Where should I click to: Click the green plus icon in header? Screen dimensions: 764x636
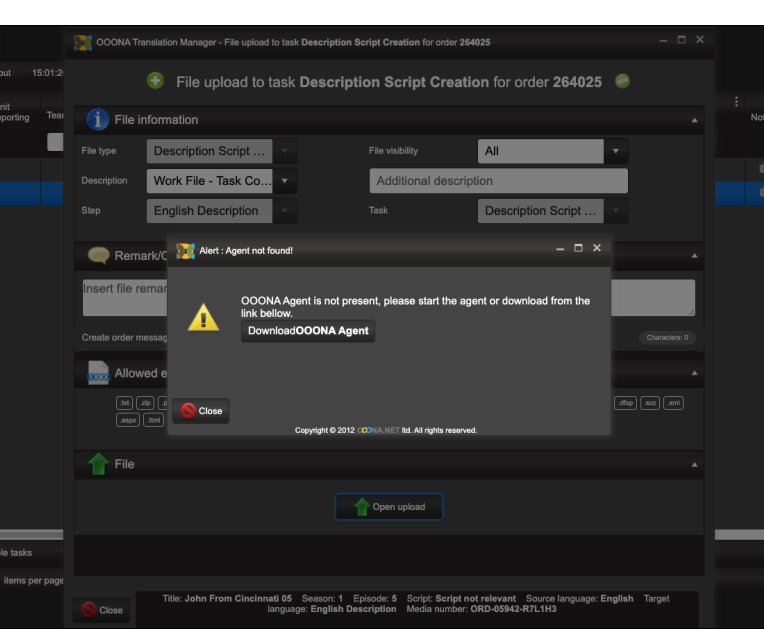[x=155, y=82]
